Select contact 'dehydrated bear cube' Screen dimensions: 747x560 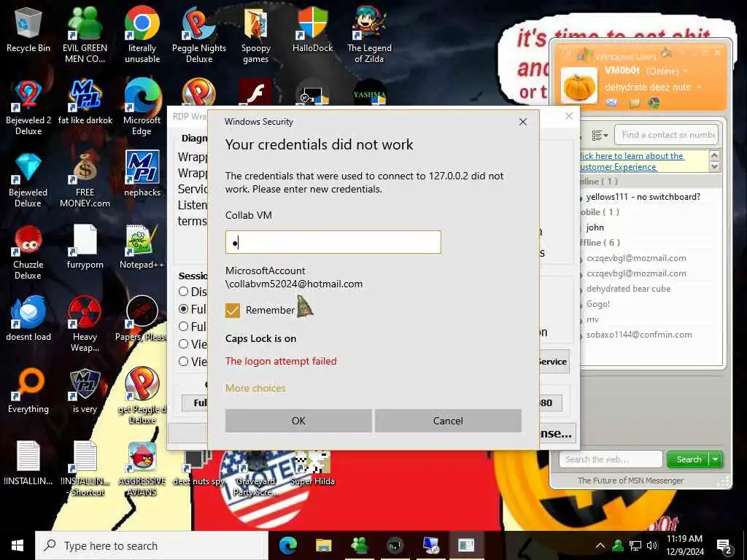(x=628, y=289)
